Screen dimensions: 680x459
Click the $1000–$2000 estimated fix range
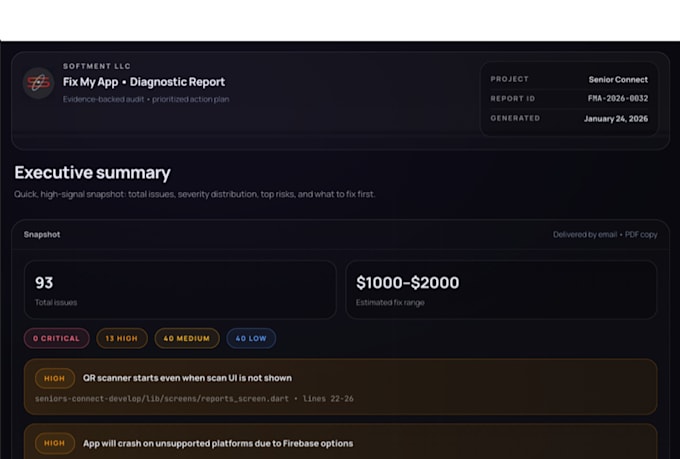click(x=407, y=283)
